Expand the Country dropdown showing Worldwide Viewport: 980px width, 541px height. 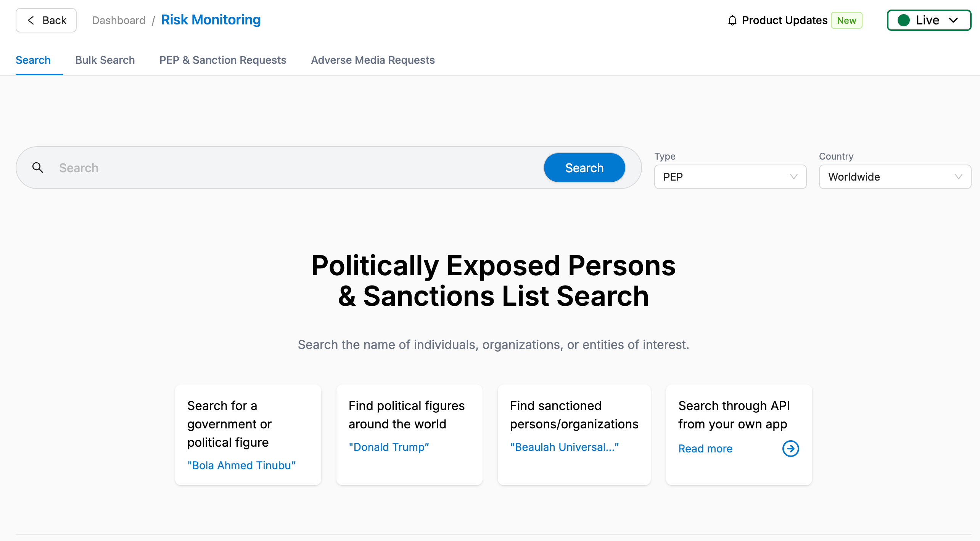(895, 177)
